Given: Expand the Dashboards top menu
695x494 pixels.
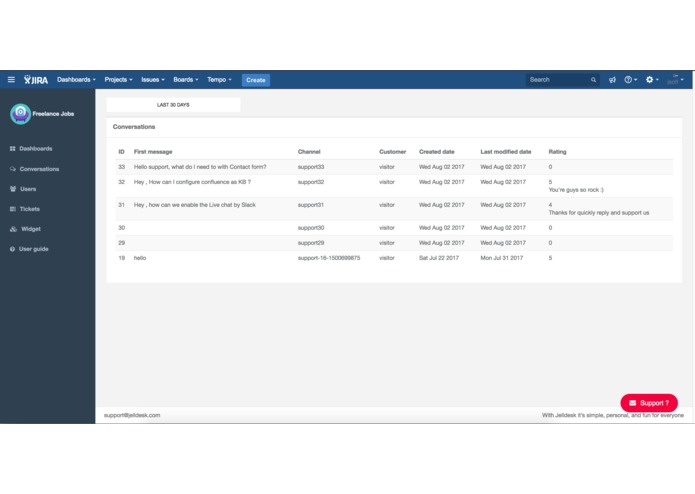Looking at the screenshot, I should point(76,80).
